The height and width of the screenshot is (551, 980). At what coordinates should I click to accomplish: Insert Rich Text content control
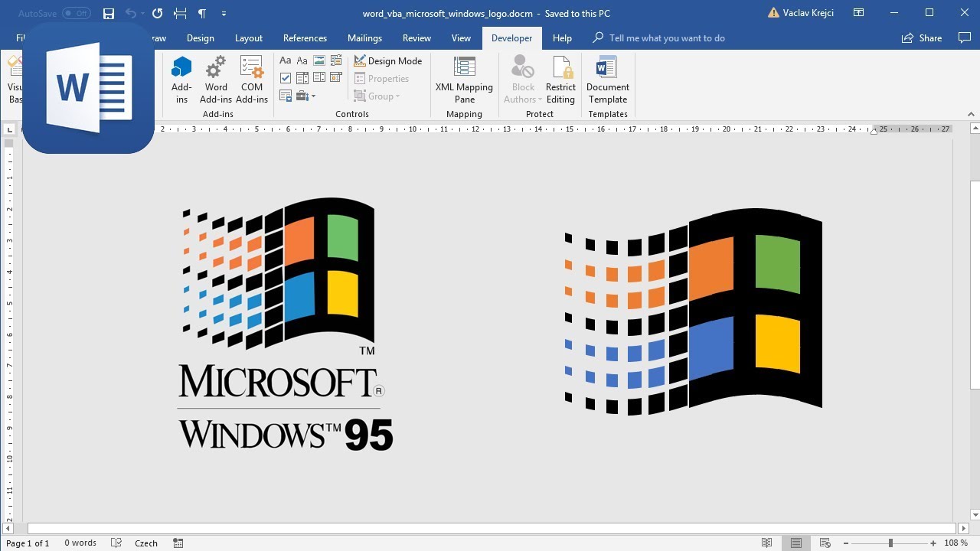tap(286, 60)
